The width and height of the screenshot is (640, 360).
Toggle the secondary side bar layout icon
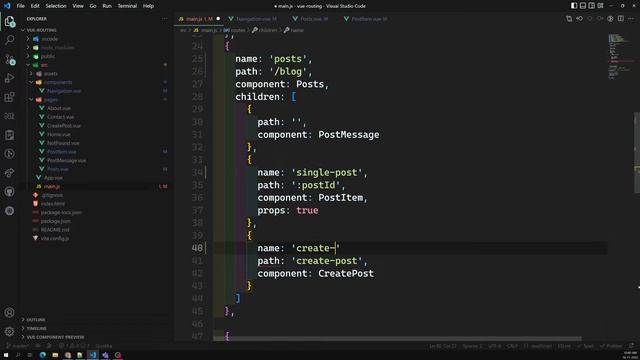(x=591, y=6)
